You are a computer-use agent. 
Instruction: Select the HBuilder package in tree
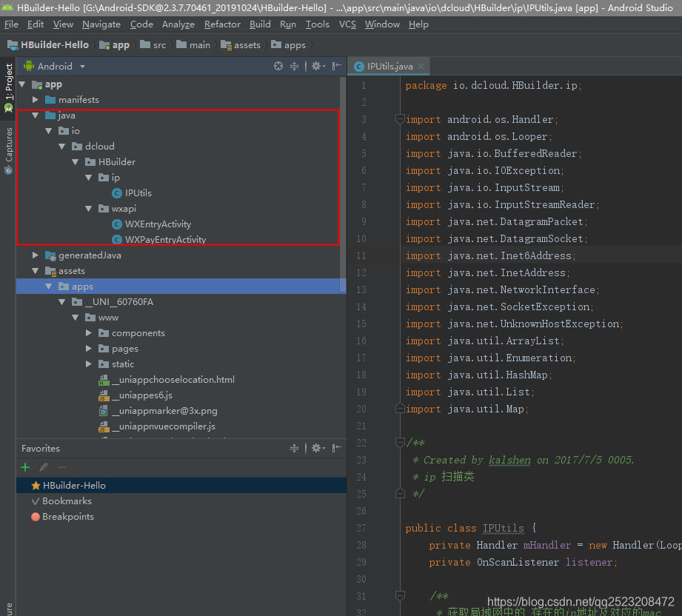116,162
